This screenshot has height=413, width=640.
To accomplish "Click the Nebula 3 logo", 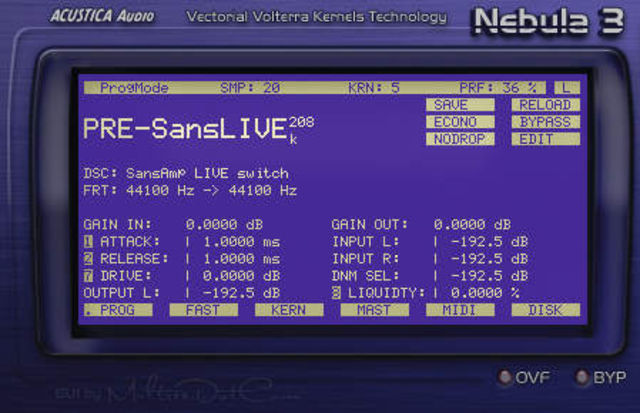I will pyautogui.click(x=549, y=21).
